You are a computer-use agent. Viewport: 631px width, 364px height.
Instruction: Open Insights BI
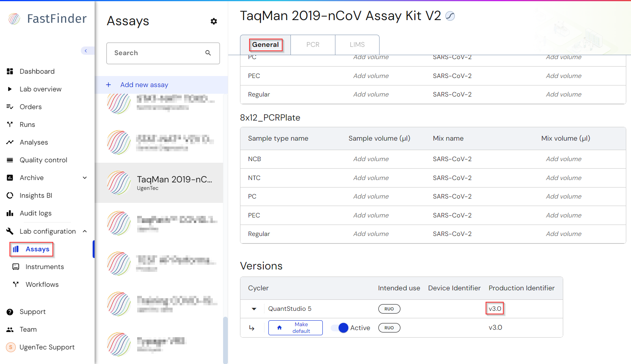click(36, 195)
